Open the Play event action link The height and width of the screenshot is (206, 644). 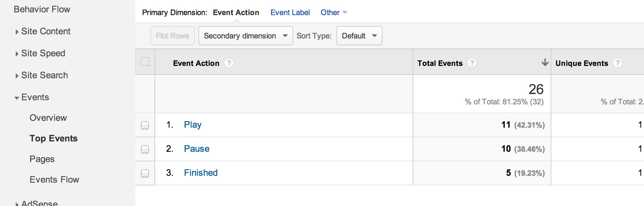(193, 125)
